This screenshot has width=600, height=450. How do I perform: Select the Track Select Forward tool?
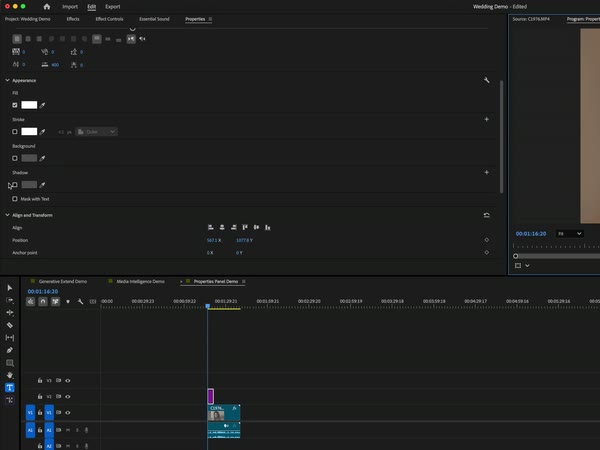click(10, 300)
